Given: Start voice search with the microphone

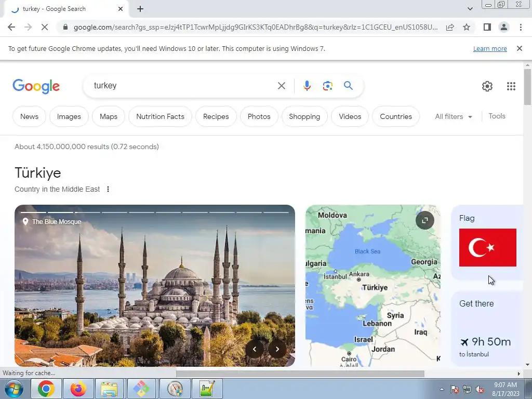Looking at the screenshot, I should (307, 86).
